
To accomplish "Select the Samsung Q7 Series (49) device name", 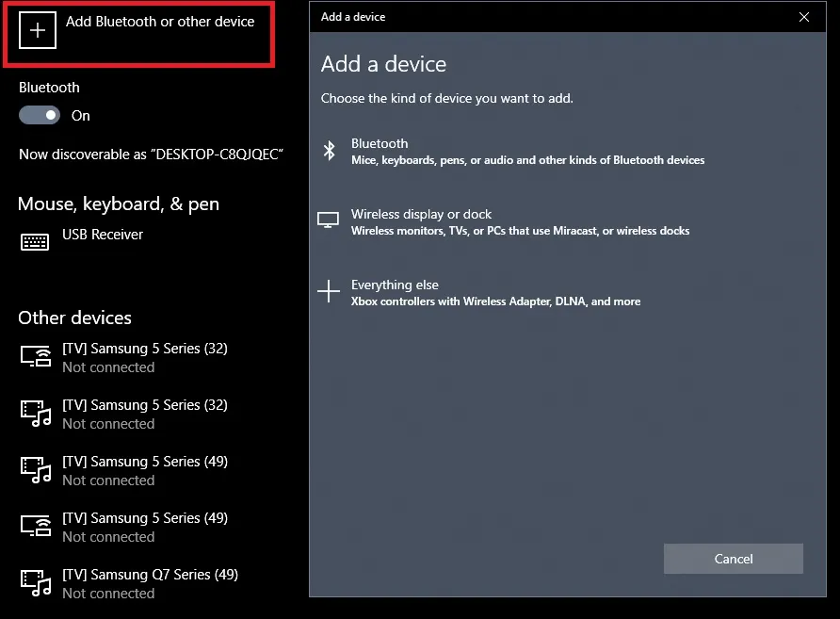I will pyautogui.click(x=150, y=575).
